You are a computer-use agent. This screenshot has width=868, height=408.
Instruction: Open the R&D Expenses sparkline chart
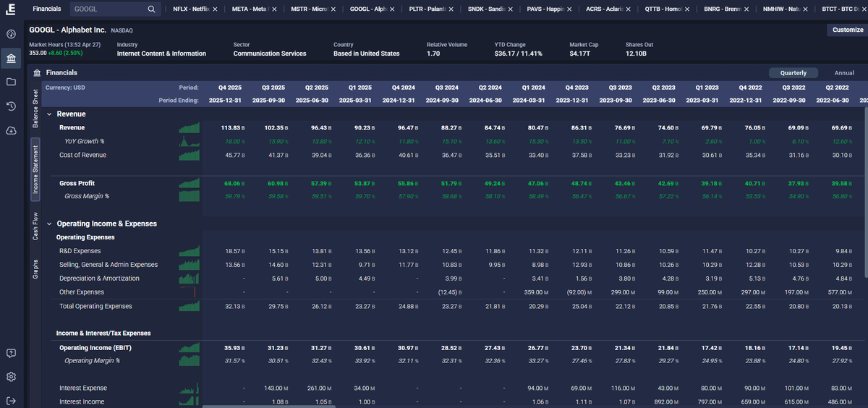tap(189, 250)
